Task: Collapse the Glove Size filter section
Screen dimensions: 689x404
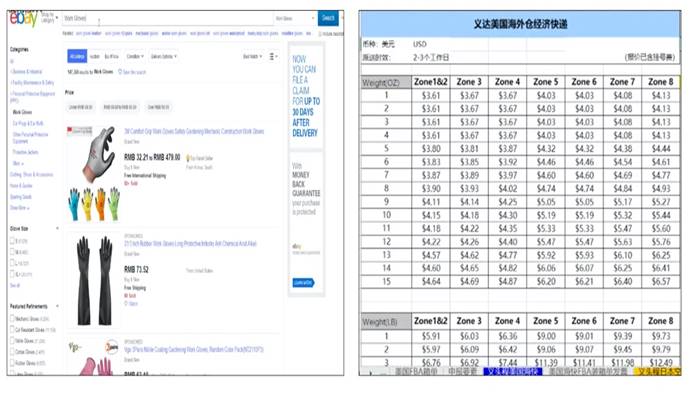Action: point(57,228)
